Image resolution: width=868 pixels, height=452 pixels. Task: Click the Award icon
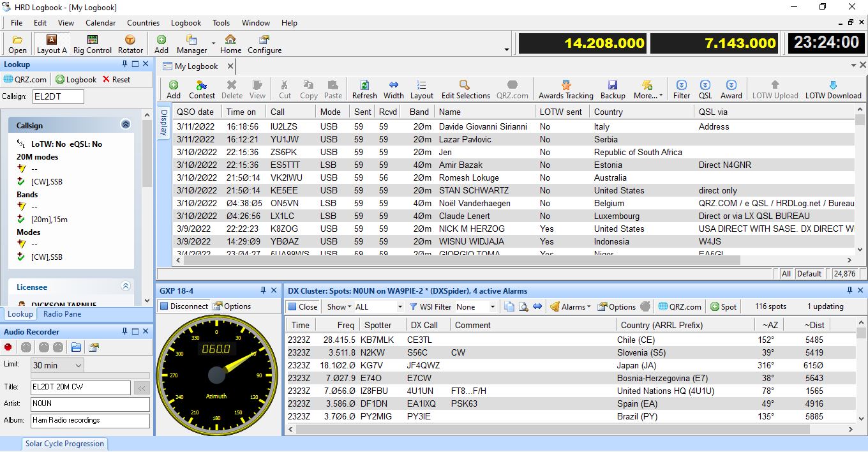pos(731,89)
